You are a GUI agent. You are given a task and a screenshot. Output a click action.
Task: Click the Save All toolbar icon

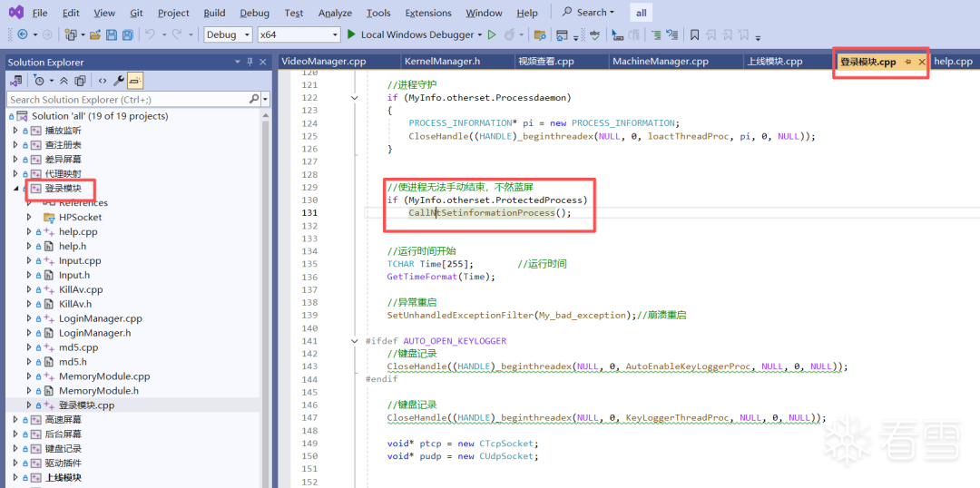tap(126, 34)
